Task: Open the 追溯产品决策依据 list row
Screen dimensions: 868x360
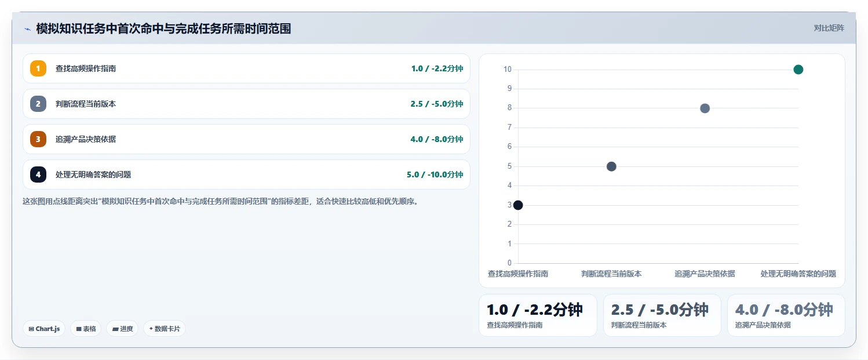Action: (246, 139)
